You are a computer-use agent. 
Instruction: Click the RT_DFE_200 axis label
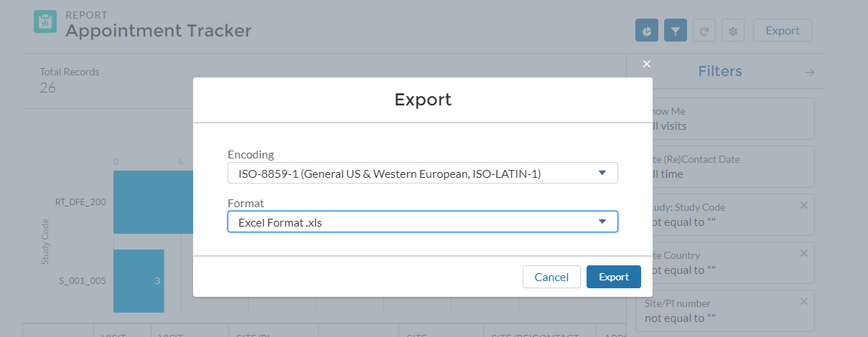[80, 202]
